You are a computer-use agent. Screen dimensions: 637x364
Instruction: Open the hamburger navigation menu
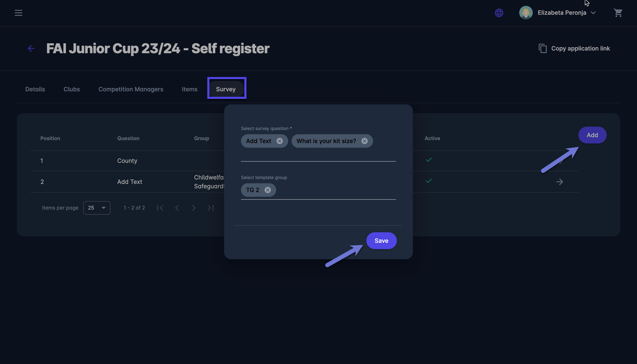tap(18, 13)
